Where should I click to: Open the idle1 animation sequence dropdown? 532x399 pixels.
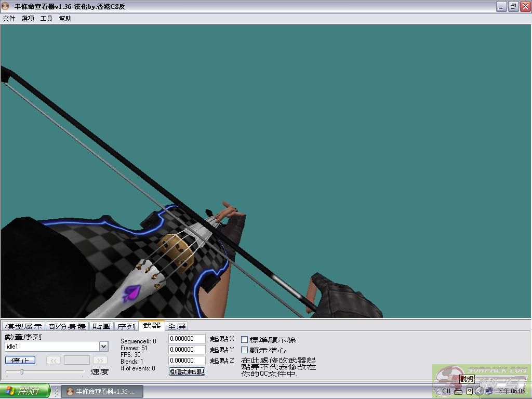coord(103,347)
